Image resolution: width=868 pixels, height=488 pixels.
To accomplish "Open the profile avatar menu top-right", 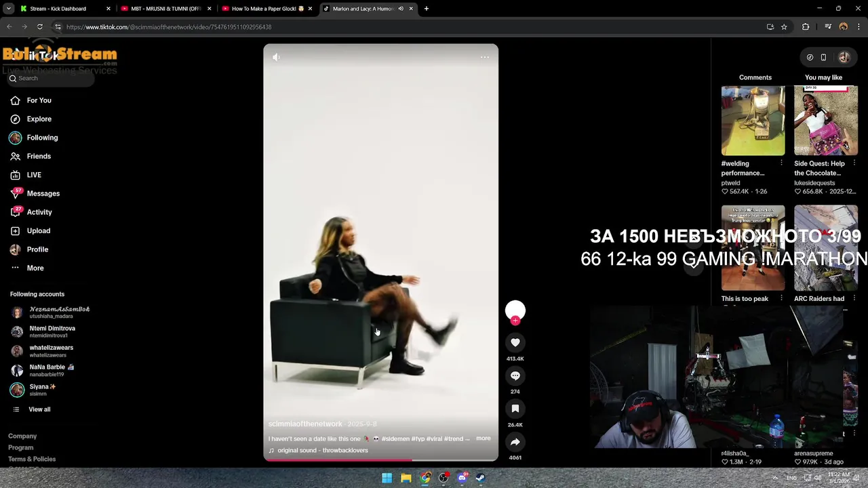I will [844, 58].
